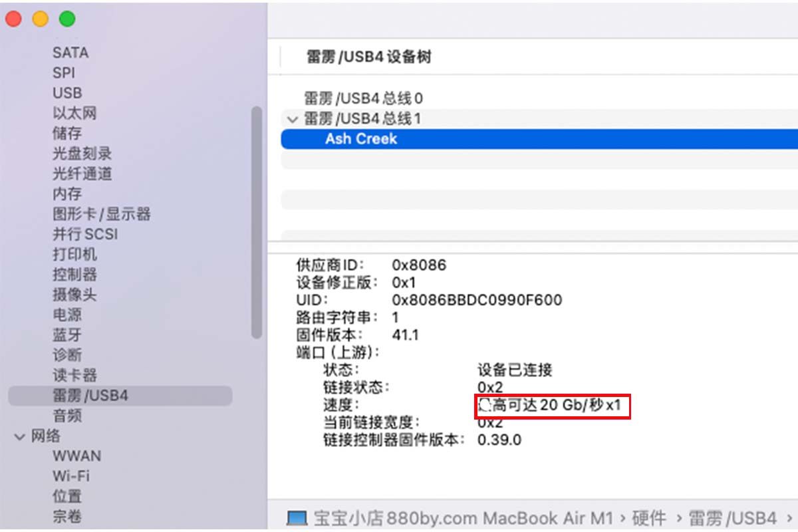Select Wi-Fi under 网络
Image resolution: width=798 pixels, height=532 pixels.
pyautogui.click(x=71, y=476)
